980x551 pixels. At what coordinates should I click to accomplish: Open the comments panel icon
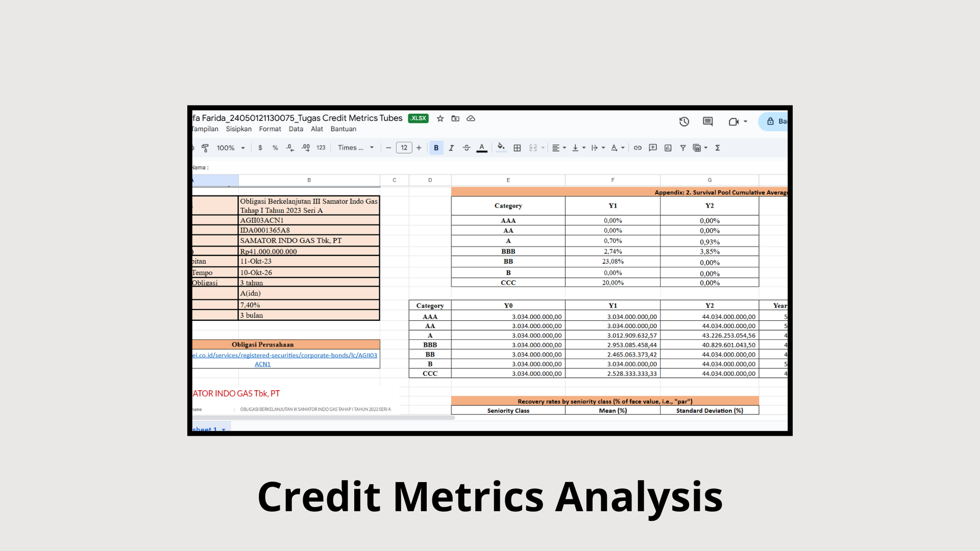[x=707, y=121]
